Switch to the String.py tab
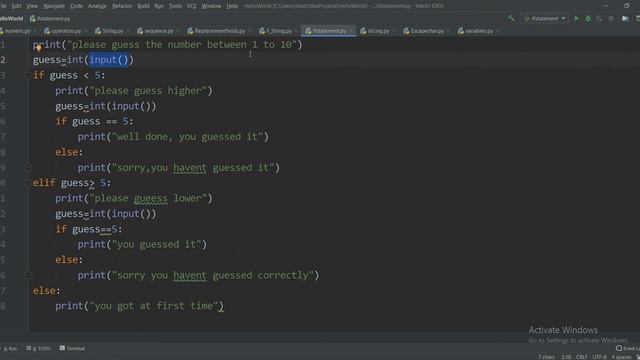This screenshot has height=360, width=640. [x=112, y=31]
